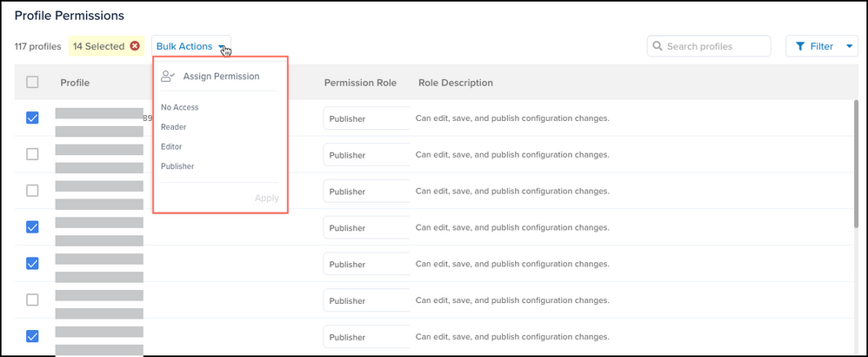Check the third profile row checkbox

(x=32, y=191)
